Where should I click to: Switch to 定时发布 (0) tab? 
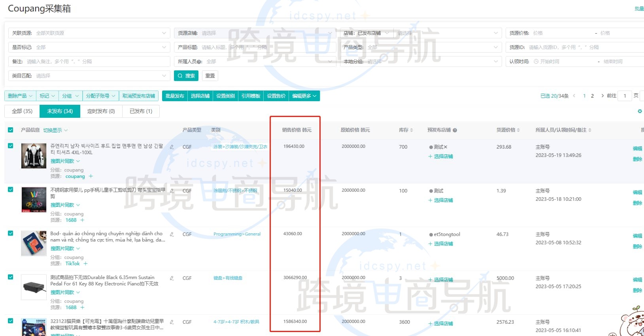pos(101,111)
